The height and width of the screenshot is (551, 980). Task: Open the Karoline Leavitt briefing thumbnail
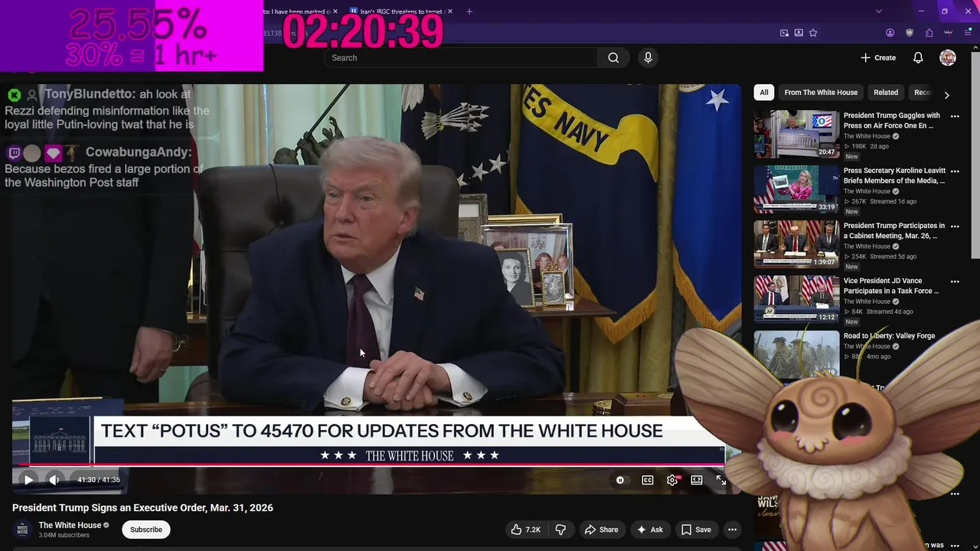point(796,189)
